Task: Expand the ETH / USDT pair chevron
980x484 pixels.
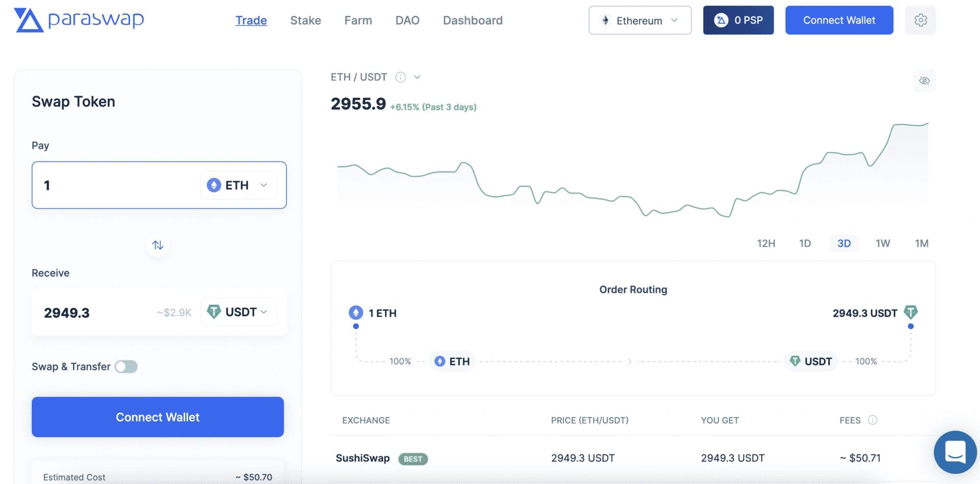Action: coord(417,77)
